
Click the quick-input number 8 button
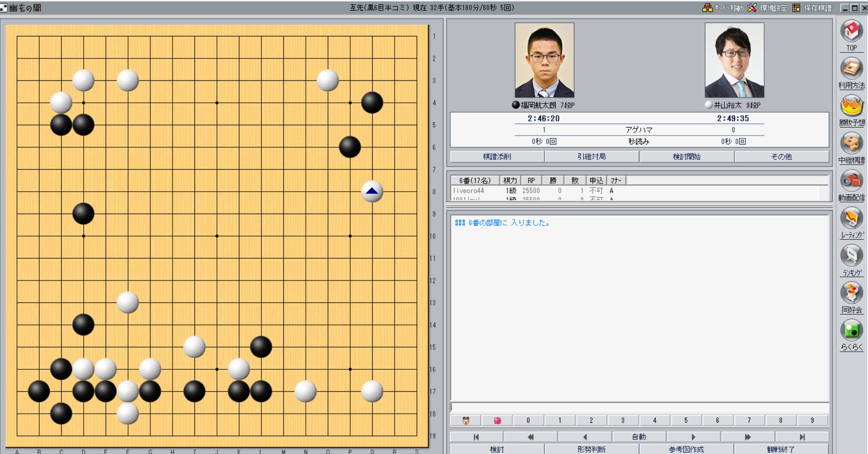pos(781,420)
